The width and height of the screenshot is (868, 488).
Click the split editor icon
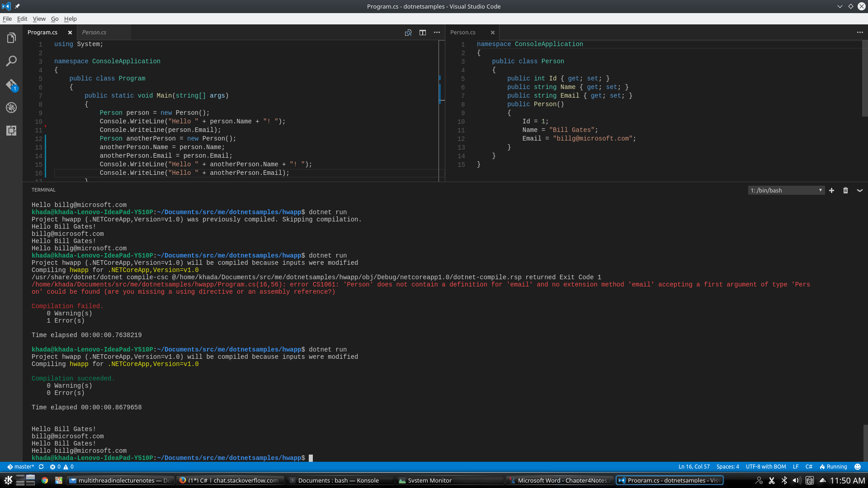coord(423,33)
